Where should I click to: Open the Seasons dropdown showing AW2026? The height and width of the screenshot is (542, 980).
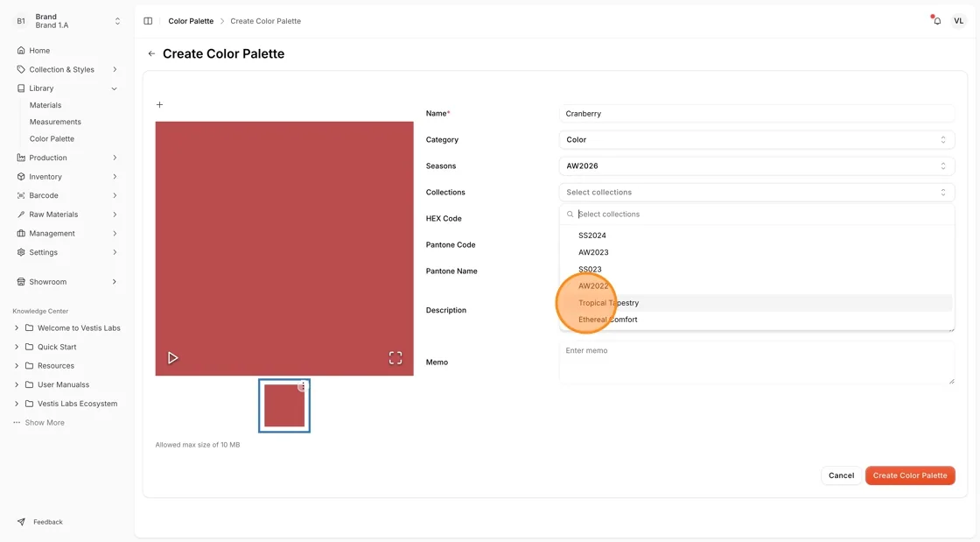[x=756, y=165]
